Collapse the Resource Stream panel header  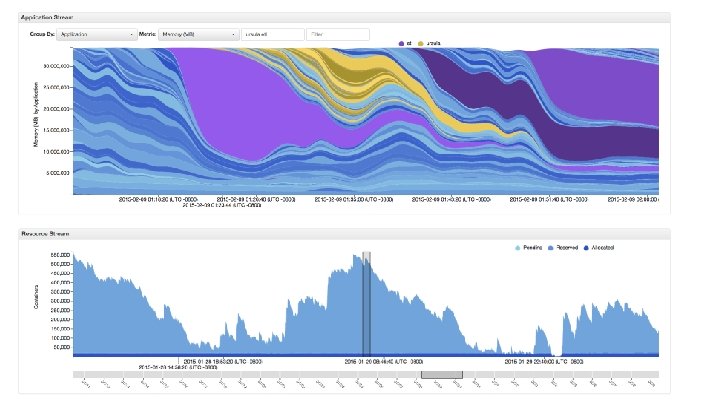[344, 234]
